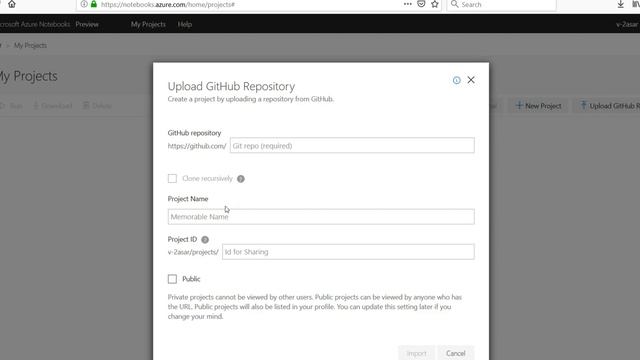
Task: Click the Project ID help icon
Action: 205,240
